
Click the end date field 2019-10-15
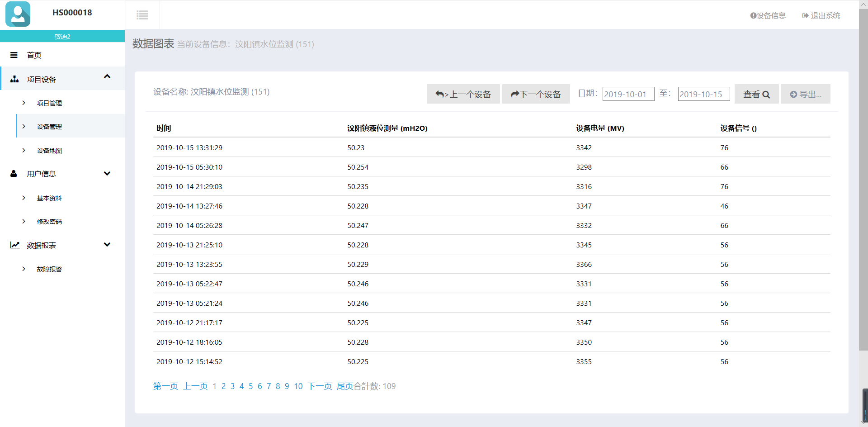[703, 94]
